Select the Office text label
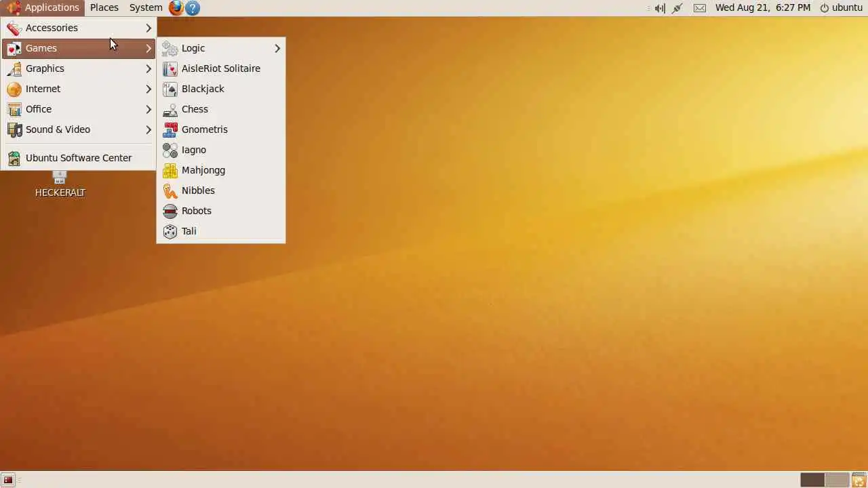 (39, 109)
